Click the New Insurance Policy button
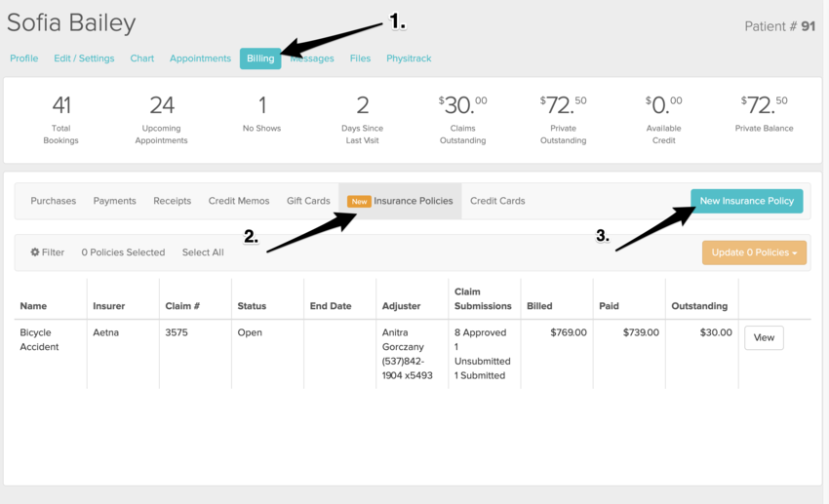The height and width of the screenshot is (504, 829). [746, 201]
